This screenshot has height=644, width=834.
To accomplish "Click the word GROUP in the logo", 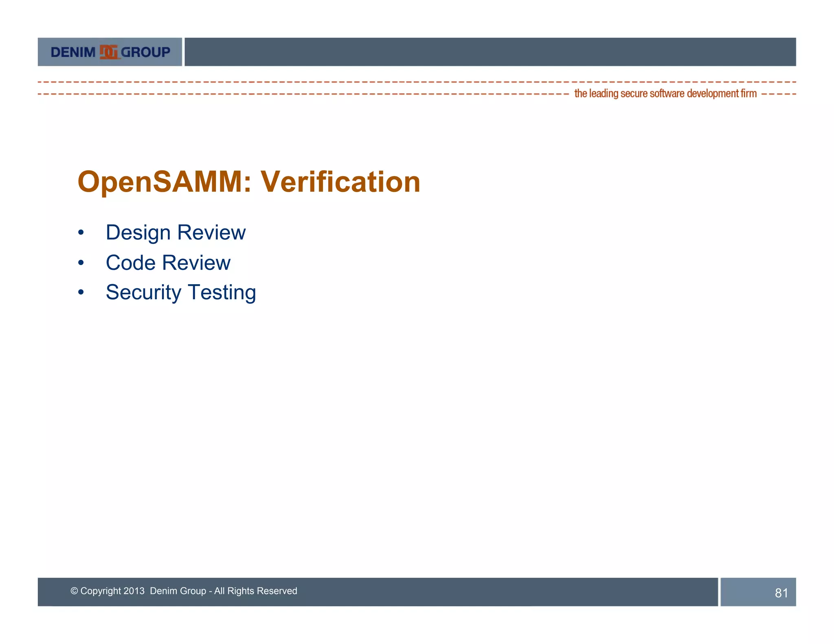I will pos(146,52).
